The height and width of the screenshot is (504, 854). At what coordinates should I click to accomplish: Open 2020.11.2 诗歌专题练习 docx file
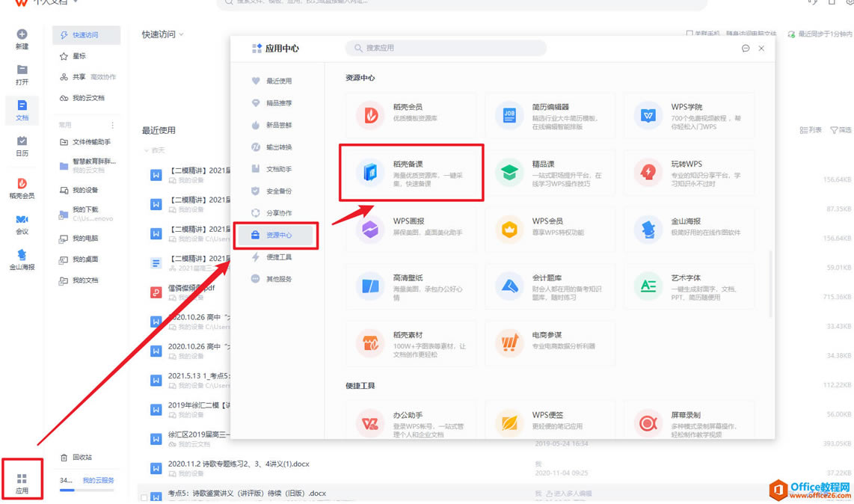tap(238, 464)
